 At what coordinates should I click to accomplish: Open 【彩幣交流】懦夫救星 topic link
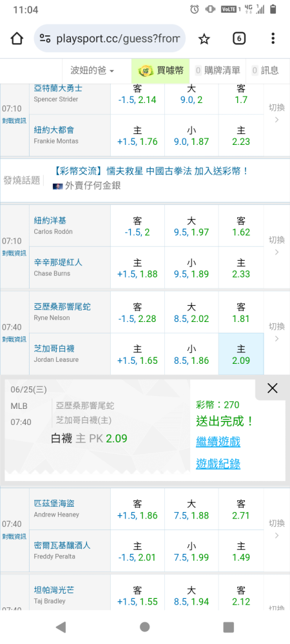151,171
